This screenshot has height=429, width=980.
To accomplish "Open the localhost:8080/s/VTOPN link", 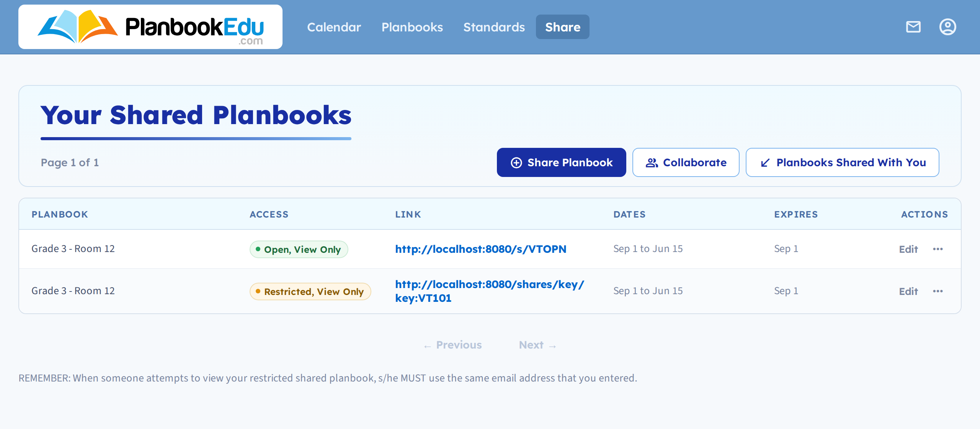I will pyautogui.click(x=481, y=249).
